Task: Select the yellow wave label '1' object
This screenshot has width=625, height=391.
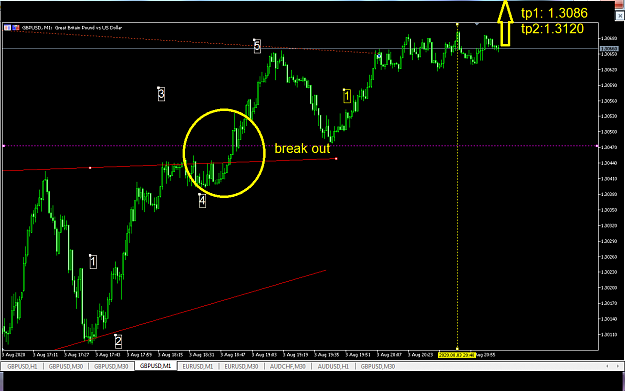Action: pos(347,96)
